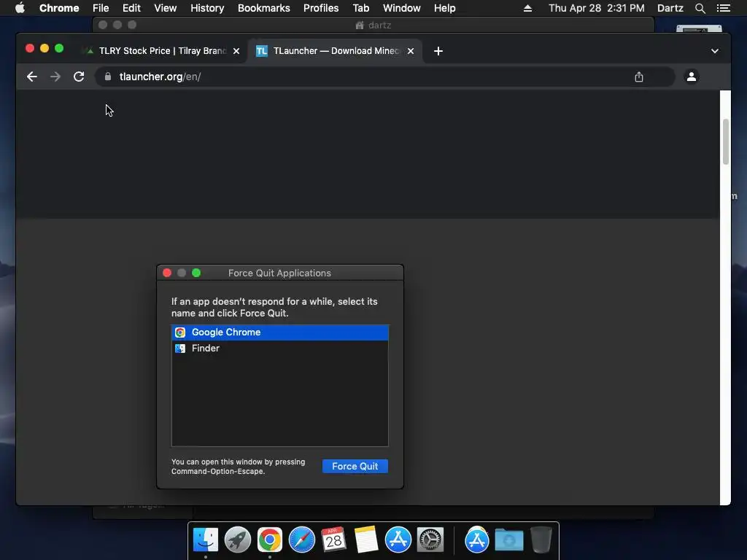Click the lock icon in the address bar
Viewport: 747px width, 560px height.
(108, 77)
